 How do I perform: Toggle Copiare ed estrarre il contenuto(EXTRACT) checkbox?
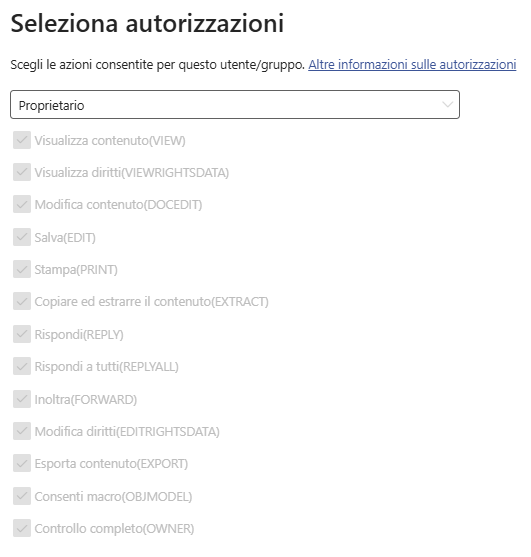22,301
